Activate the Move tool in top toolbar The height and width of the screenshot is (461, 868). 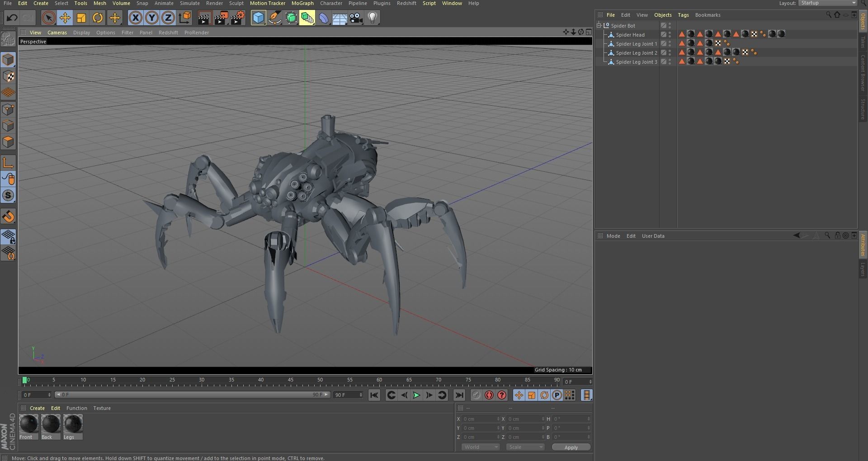(65, 18)
